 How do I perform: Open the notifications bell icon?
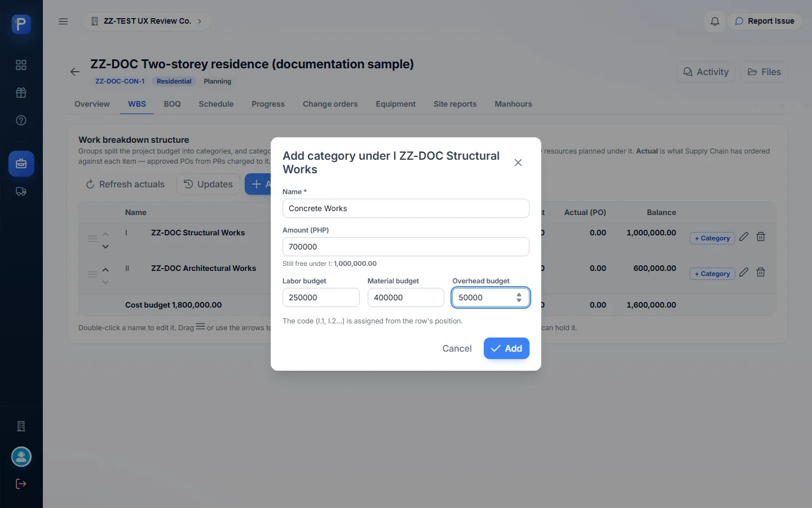(714, 21)
